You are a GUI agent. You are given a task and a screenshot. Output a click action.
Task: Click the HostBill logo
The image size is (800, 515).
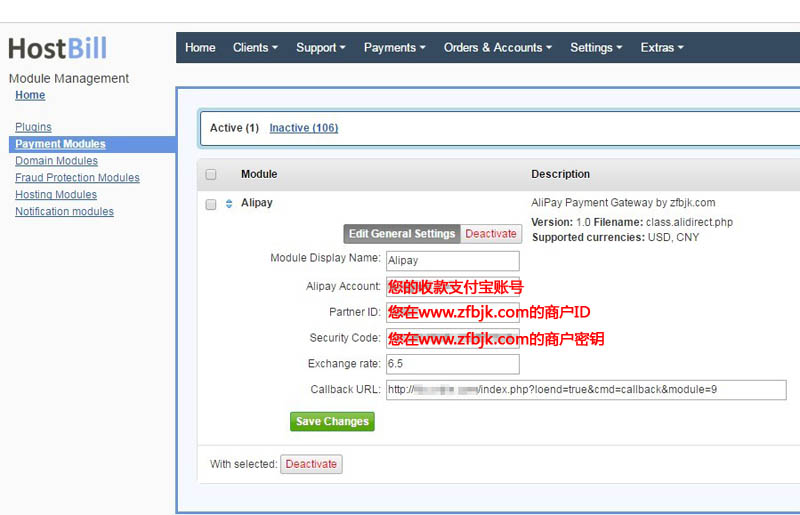pyautogui.click(x=58, y=48)
